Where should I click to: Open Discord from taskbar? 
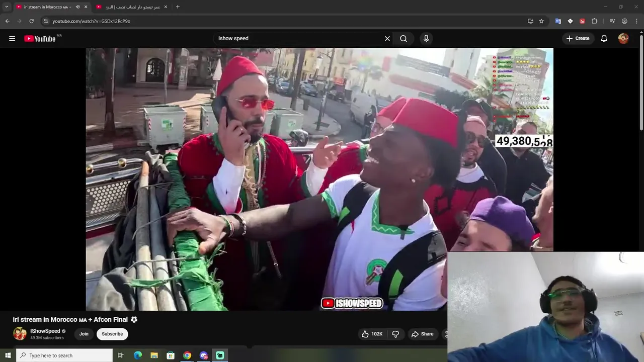click(x=204, y=355)
